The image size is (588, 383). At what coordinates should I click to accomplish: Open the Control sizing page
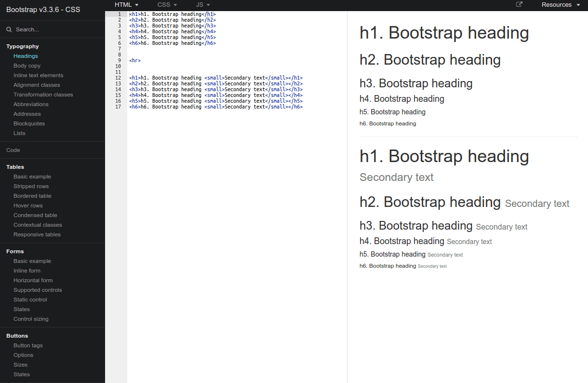coord(31,318)
